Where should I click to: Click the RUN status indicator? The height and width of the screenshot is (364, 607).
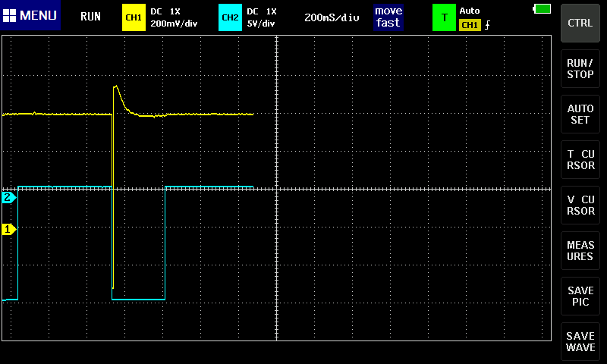pos(90,17)
